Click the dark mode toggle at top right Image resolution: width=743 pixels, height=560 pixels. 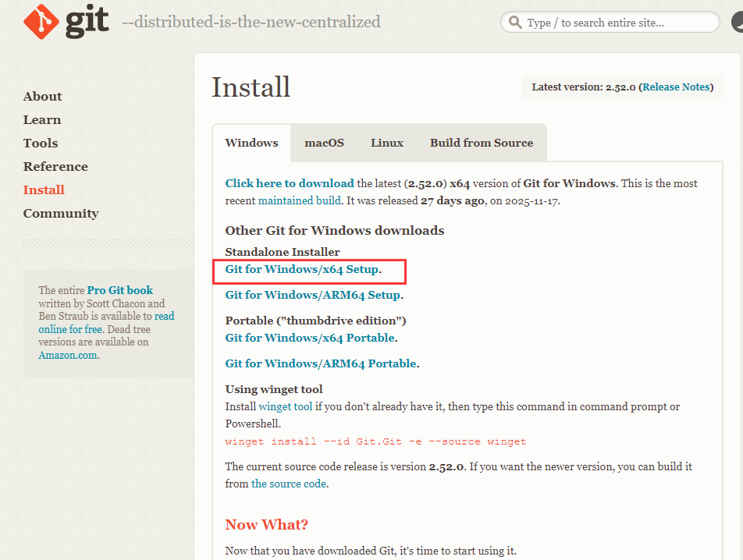coord(738,23)
